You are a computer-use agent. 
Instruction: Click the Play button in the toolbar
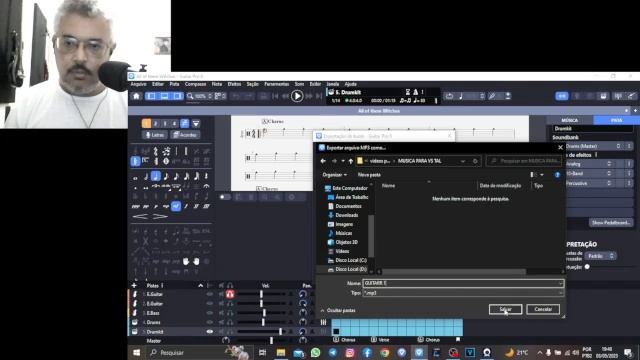[297, 96]
